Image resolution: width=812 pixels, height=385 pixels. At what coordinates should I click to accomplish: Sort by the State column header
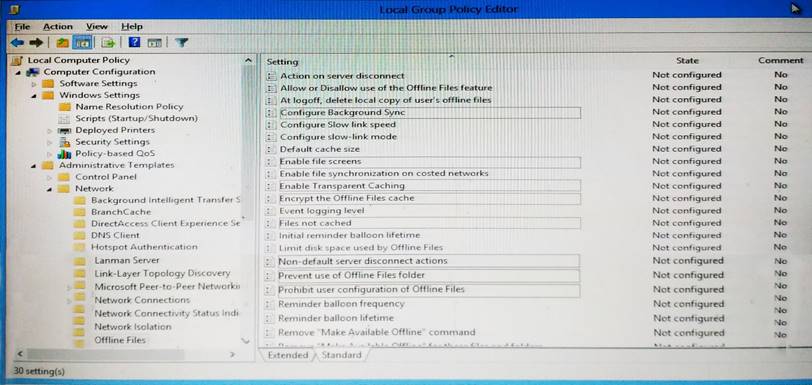click(x=687, y=61)
